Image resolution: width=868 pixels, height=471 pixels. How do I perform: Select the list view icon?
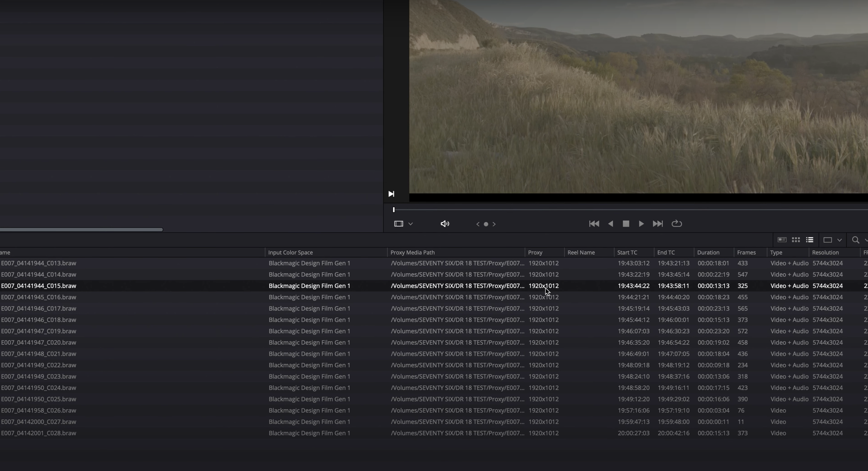[809, 240]
